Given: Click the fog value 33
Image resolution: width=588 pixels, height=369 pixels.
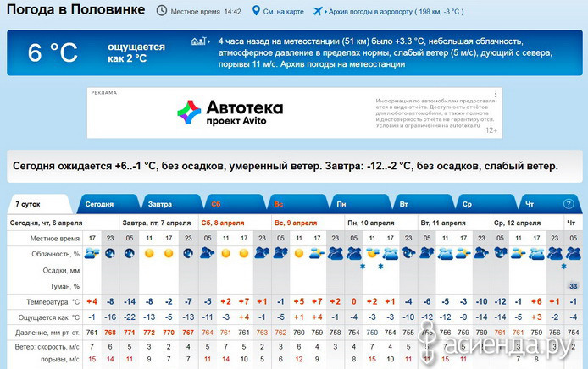Looking at the screenshot, I should [573, 286].
